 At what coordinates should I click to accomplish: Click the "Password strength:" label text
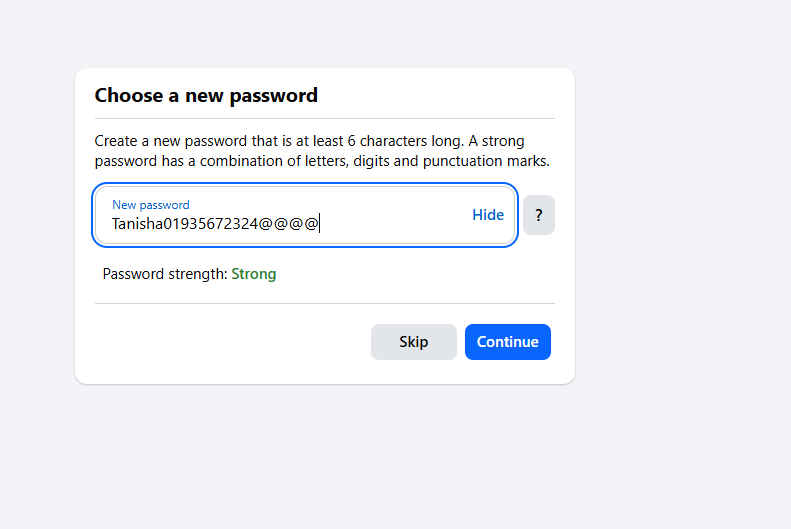coord(165,274)
